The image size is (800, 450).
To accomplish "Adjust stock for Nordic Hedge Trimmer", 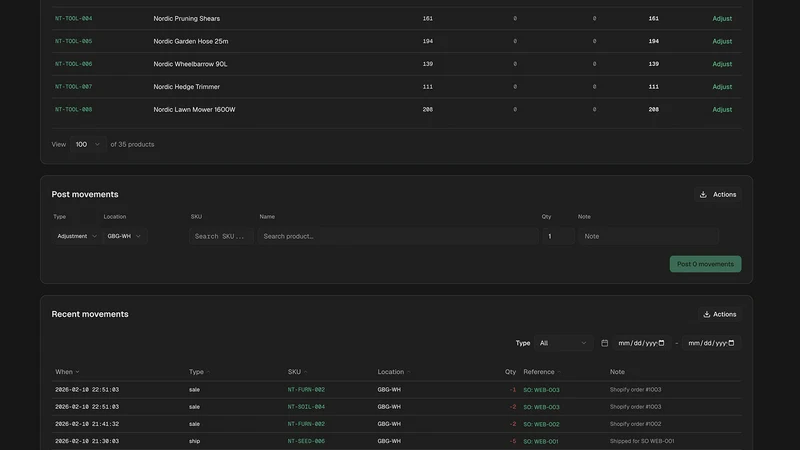I will click(722, 87).
